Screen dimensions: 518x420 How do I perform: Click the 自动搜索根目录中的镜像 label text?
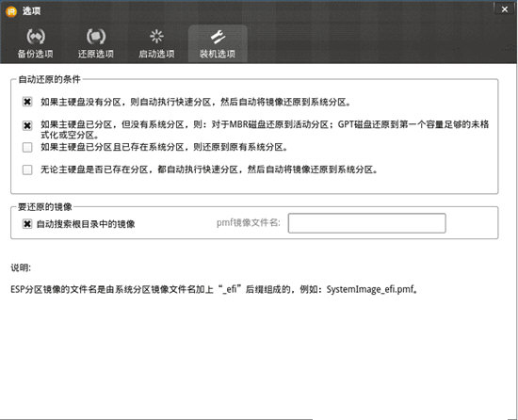pos(86,224)
